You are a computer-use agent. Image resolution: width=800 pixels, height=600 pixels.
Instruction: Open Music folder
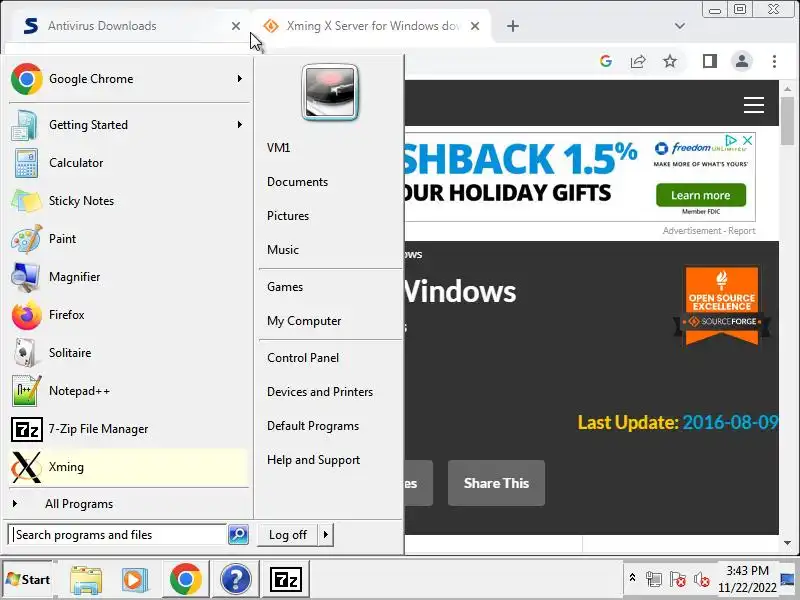[283, 250]
